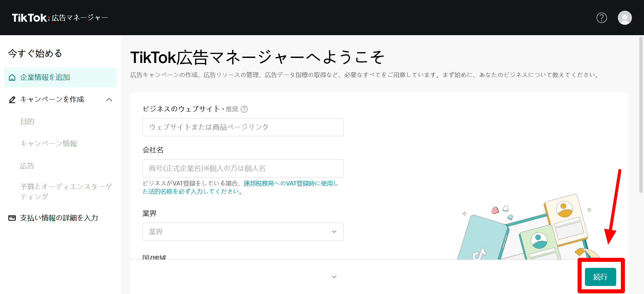Go to 広告 step in sidebar
This screenshot has height=294, width=644.
pyautogui.click(x=27, y=166)
